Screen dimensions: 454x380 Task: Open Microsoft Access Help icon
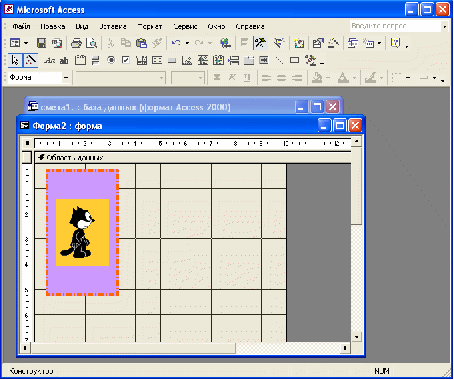395,43
